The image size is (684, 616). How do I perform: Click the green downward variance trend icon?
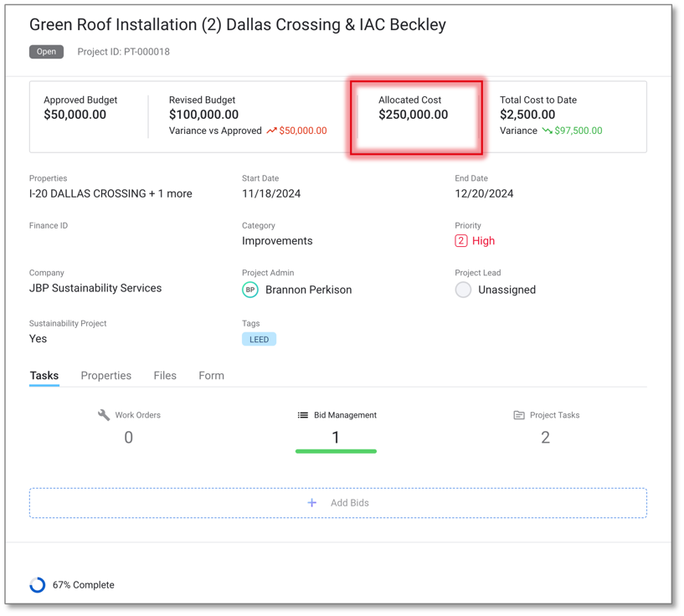[x=547, y=131]
